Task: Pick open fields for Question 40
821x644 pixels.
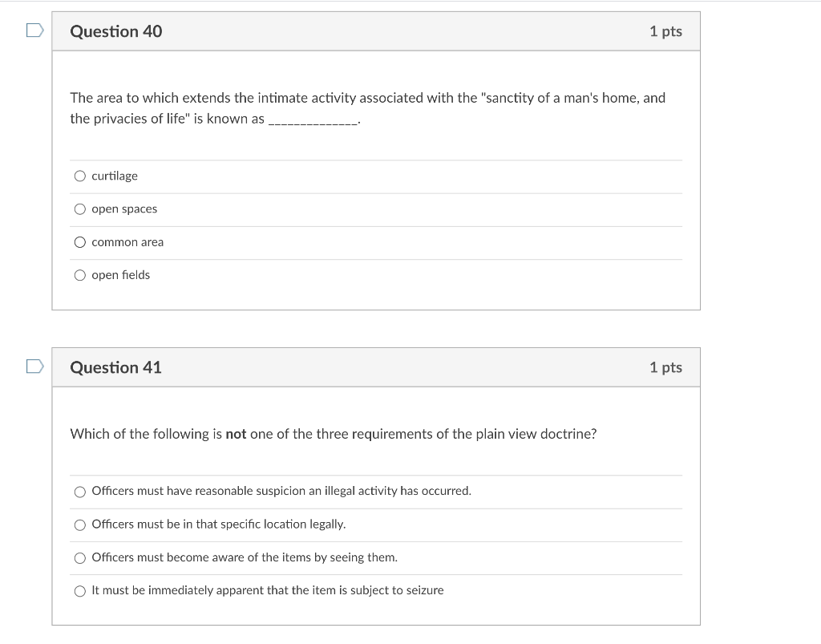Action: (x=80, y=275)
